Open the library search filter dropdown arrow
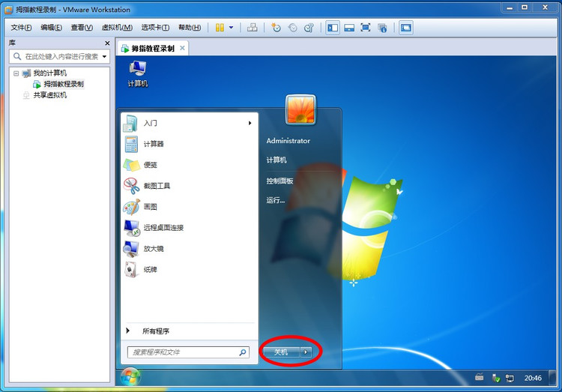Image resolution: width=562 pixels, height=392 pixels. (104, 56)
